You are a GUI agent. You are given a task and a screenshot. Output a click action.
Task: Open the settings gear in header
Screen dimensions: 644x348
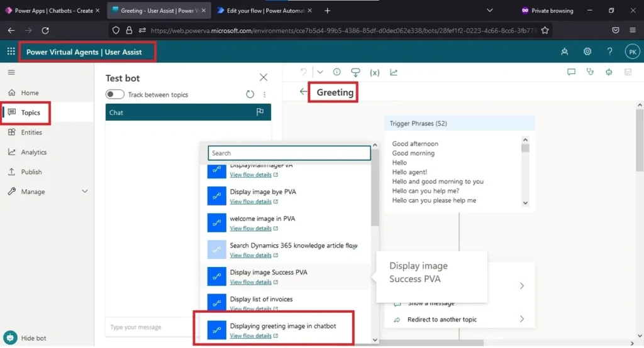(587, 52)
